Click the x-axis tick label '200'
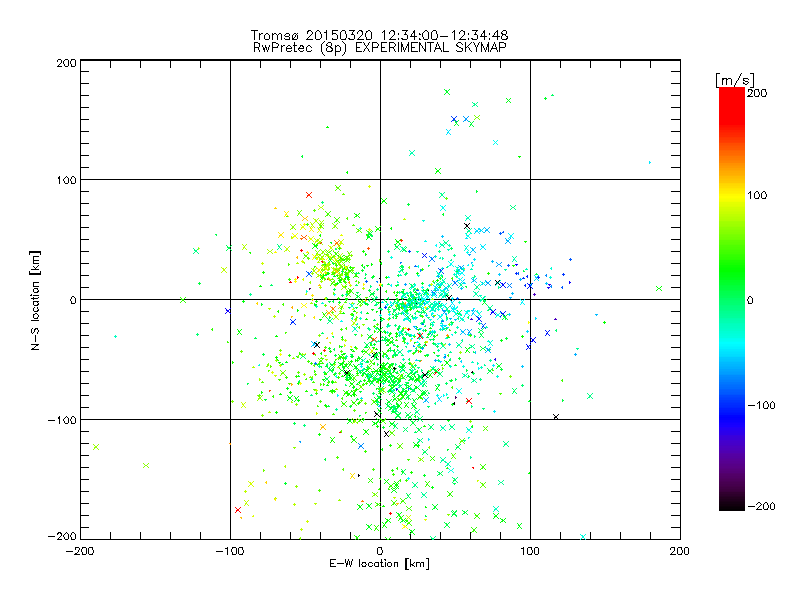 pyautogui.click(x=680, y=551)
